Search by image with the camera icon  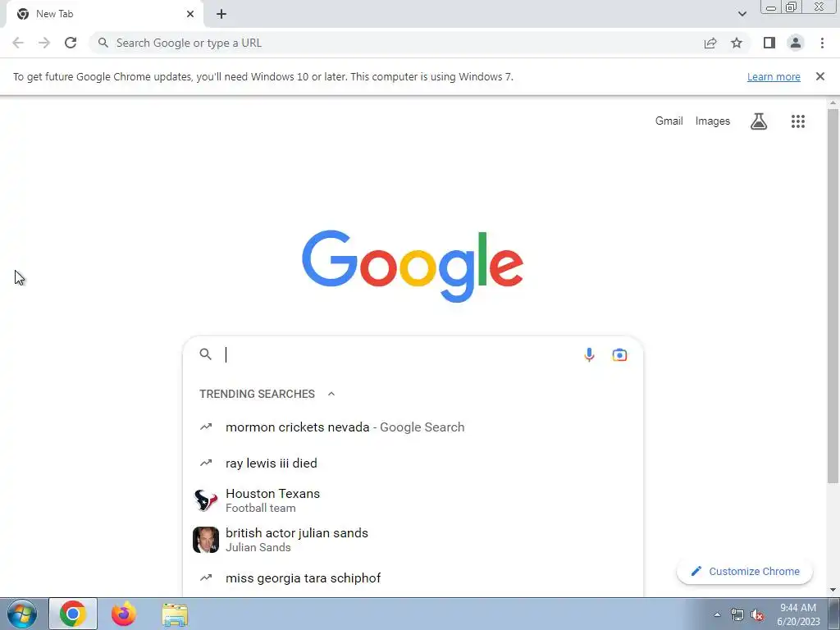(620, 354)
